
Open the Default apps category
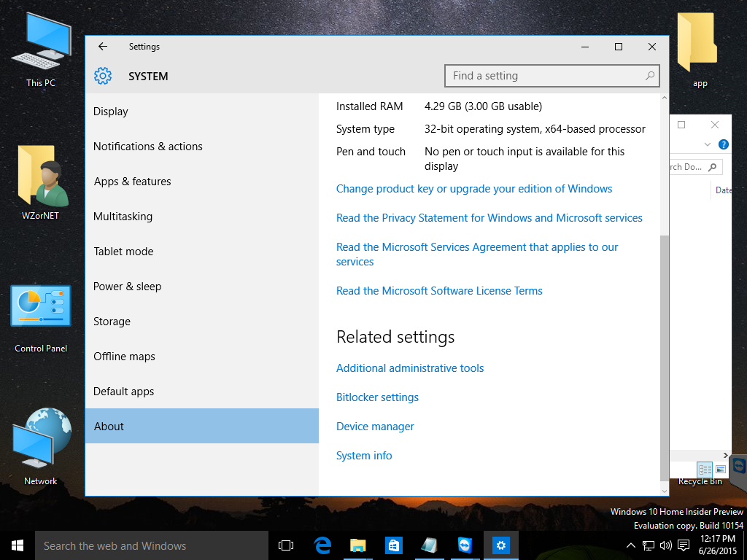pyautogui.click(x=201, y=392)
